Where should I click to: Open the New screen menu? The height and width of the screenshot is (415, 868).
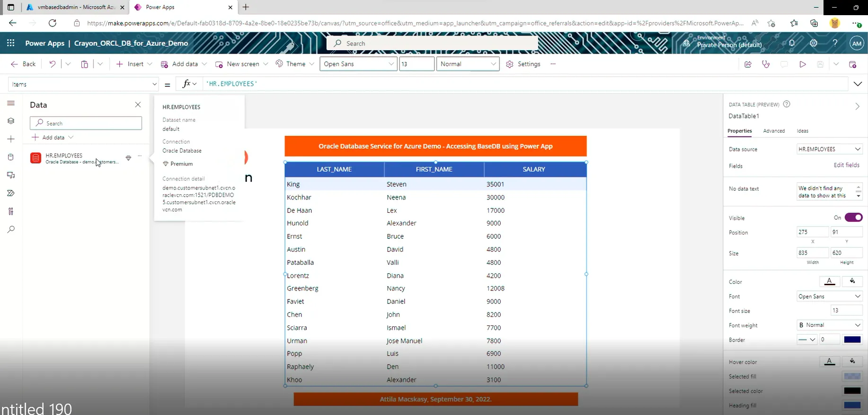click(242, 64)
